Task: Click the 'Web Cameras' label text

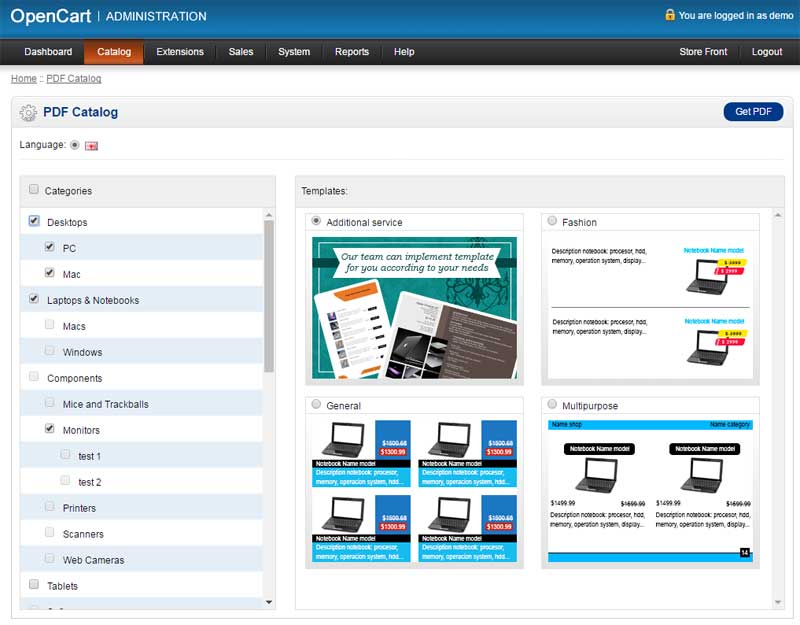Action: click(93, 560)
